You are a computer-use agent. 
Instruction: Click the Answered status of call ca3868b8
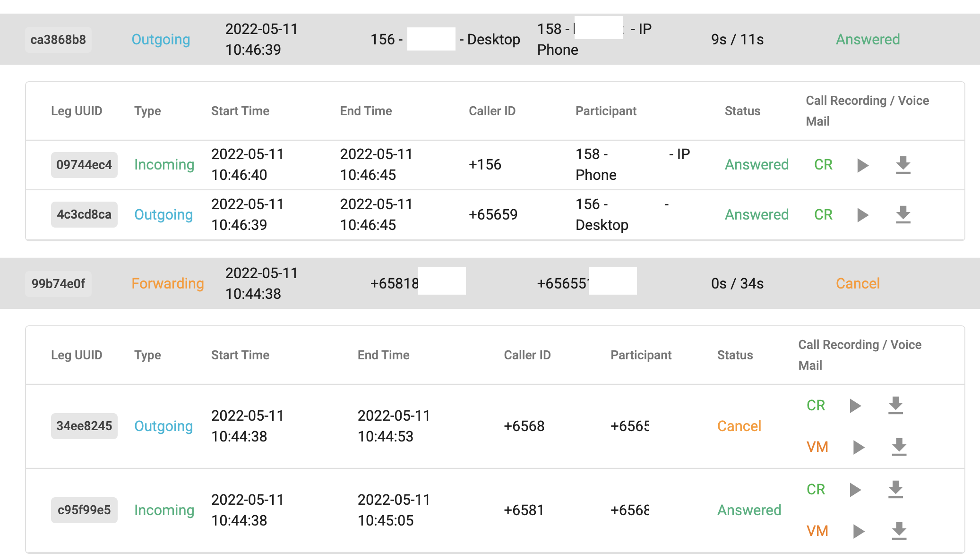click(x=868, y=40)
